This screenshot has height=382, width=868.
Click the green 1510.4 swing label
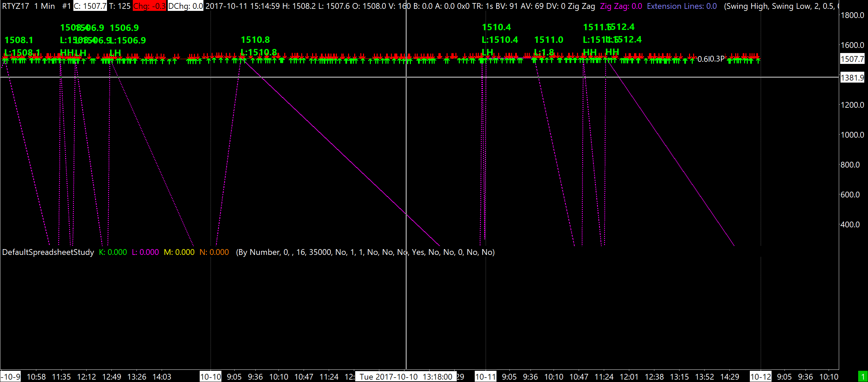[496, 27]
